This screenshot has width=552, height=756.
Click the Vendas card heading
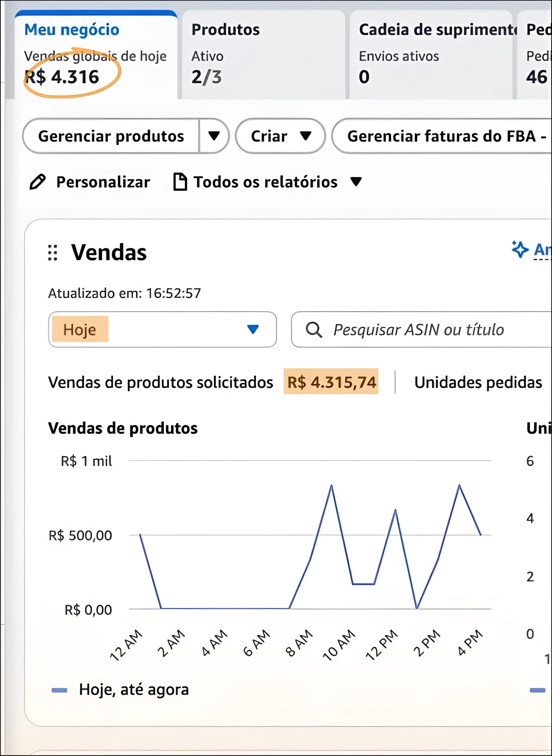coord(109,253)
